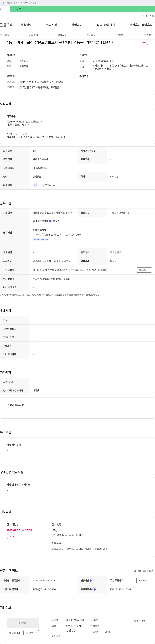Viewport: 155px width, 644px height.
Task: Click the 기타 (전화(010-8731-3168)) text
Action: click(x=67, y=535)
